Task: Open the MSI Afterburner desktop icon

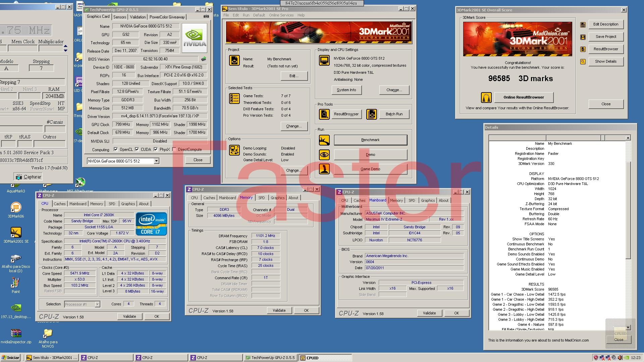Action: pos(80,185)
